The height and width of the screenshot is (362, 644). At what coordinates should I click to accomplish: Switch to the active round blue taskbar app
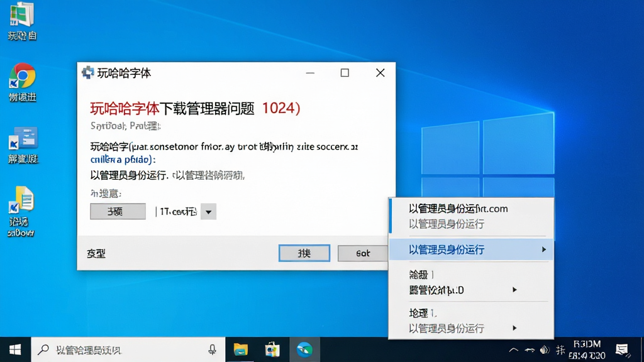coord(304,349)
